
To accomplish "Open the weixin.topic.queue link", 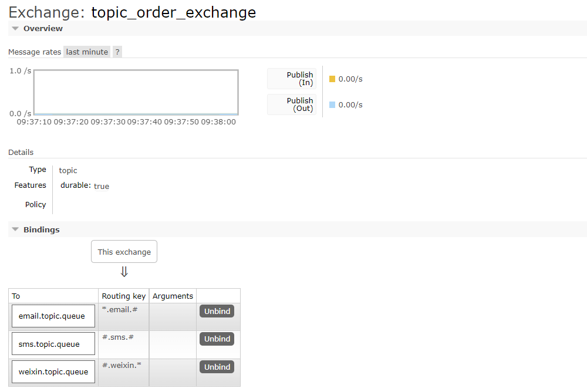I will (x=53, y=371).
